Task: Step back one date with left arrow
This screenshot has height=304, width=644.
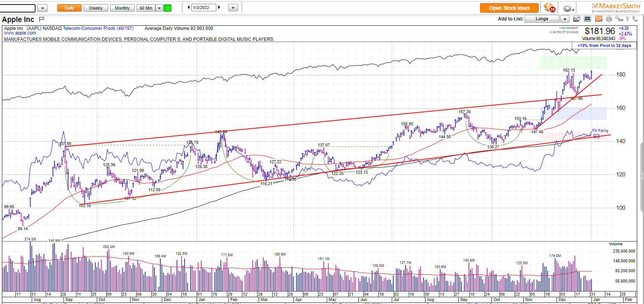Action: point(189,8)
